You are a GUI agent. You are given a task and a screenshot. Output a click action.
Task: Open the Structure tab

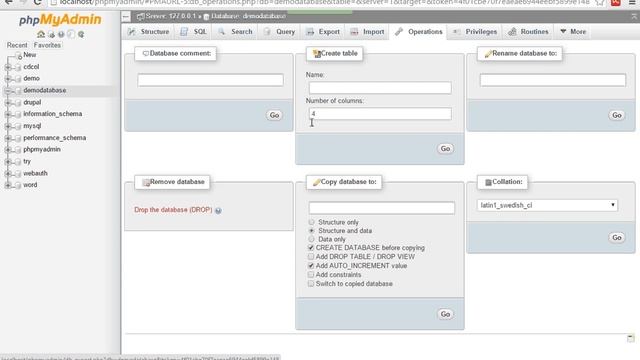pos(148,32)
